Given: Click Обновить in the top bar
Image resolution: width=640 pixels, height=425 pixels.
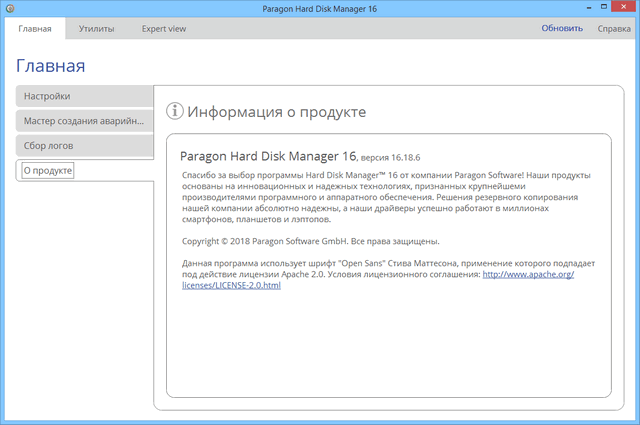Looking at the screenshot, I should [562, 29].
